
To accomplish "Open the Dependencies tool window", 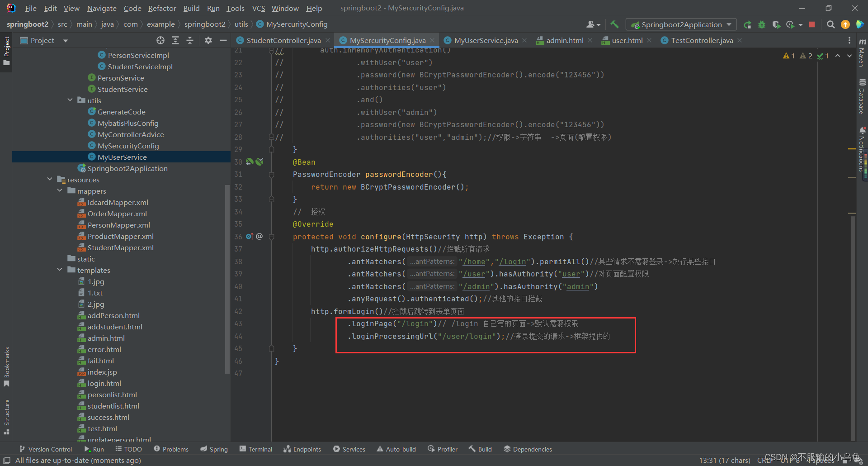I will coord(528,449).
